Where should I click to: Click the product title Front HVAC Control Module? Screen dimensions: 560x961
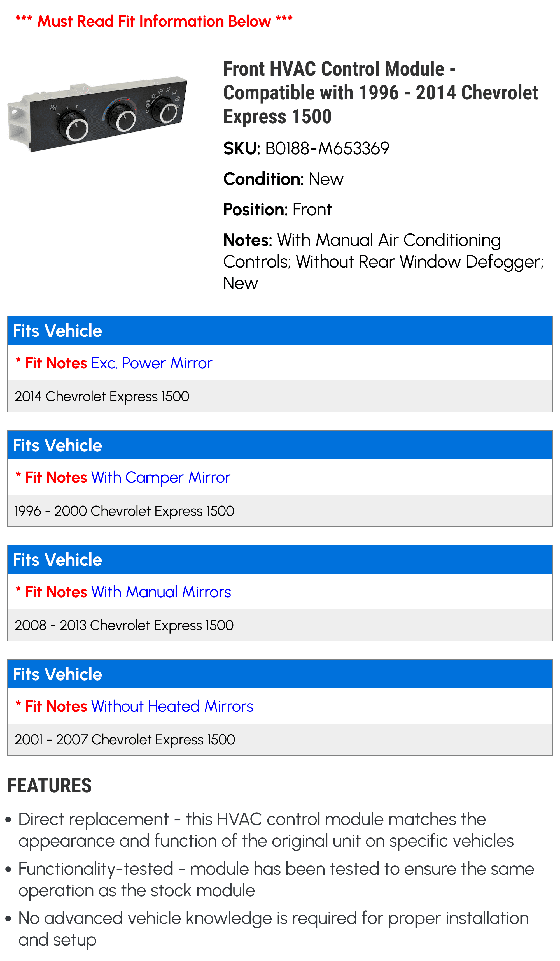(x=381, y=93)
